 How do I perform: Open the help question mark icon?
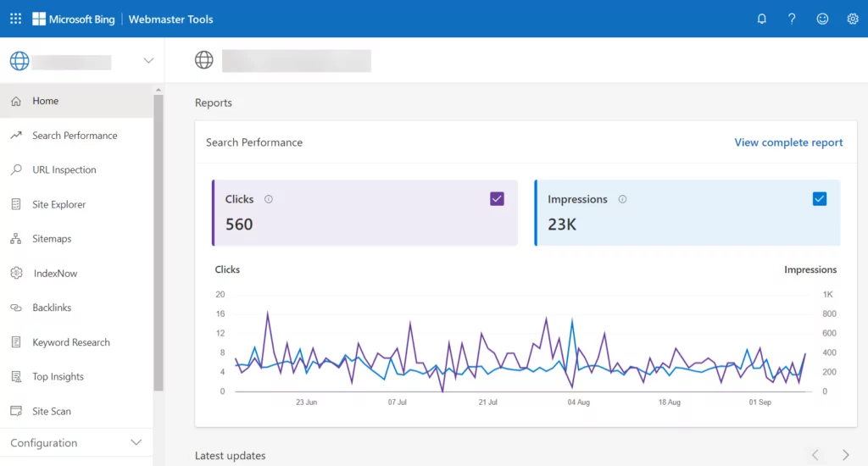tap(792, 19)
